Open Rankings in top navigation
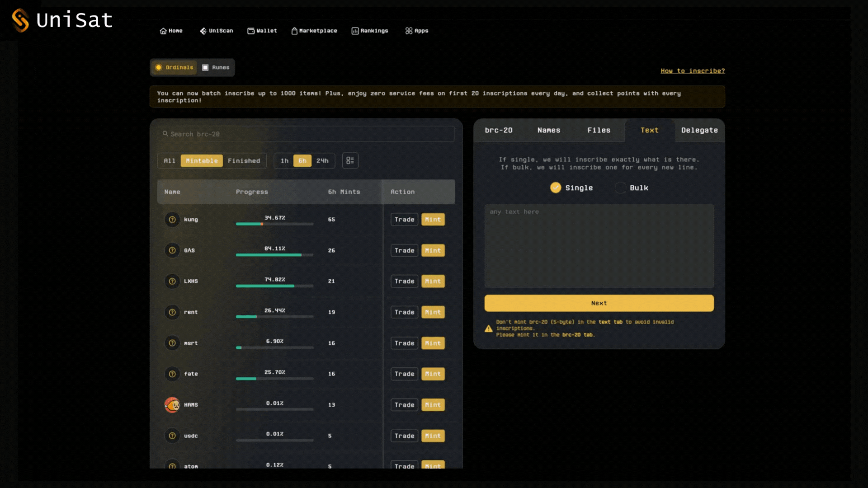This screenshot has height=488, width=868. pyautogui.click(x=370, y=31)
